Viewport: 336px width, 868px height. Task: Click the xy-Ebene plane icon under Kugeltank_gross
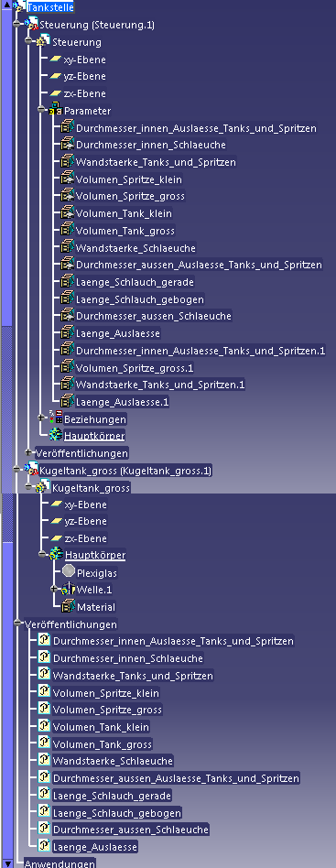[56, 505]
